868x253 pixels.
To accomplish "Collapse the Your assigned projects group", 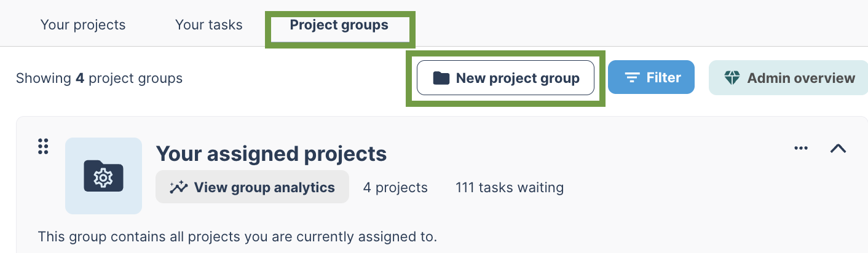I will 838,148.
